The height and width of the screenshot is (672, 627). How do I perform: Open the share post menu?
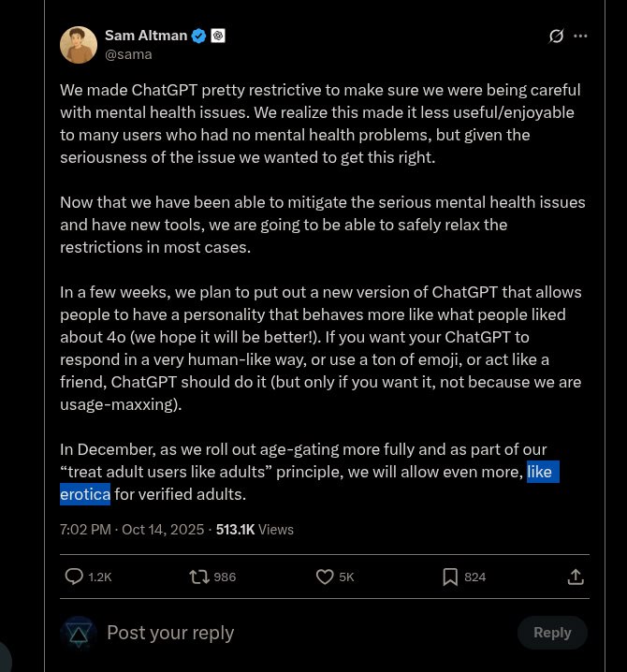576,577
